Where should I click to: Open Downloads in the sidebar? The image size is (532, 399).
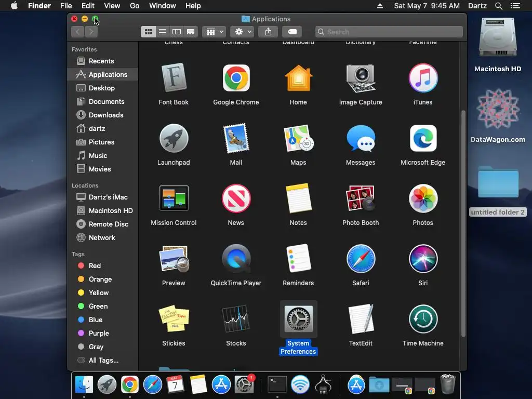(x=102, y=115)
